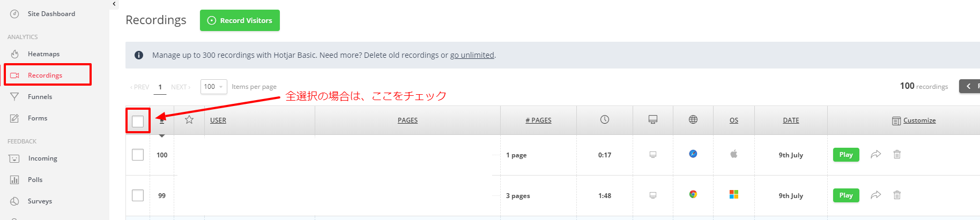Open the items per page dropdown
This screenshot has height=220, width=980.
(213, 87)
